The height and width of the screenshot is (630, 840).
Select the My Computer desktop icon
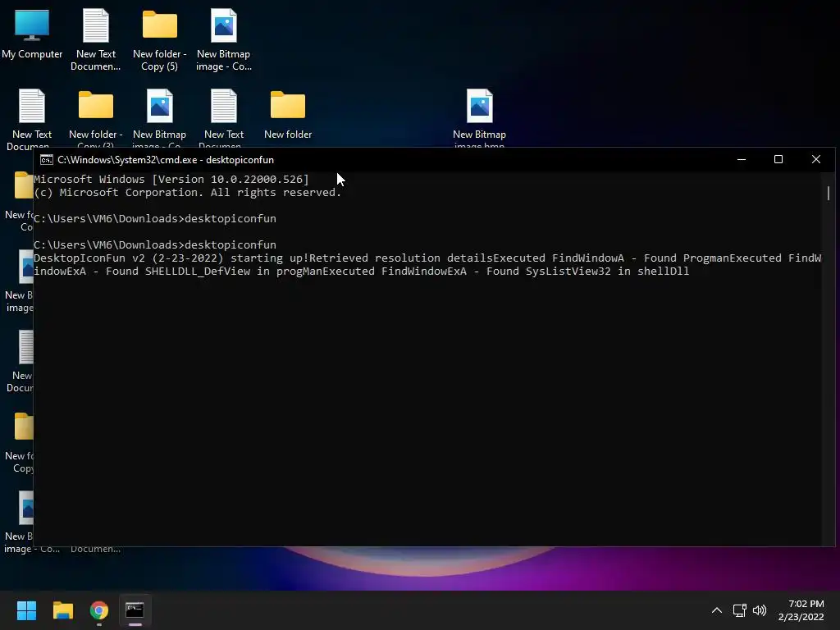pos(32,34)
